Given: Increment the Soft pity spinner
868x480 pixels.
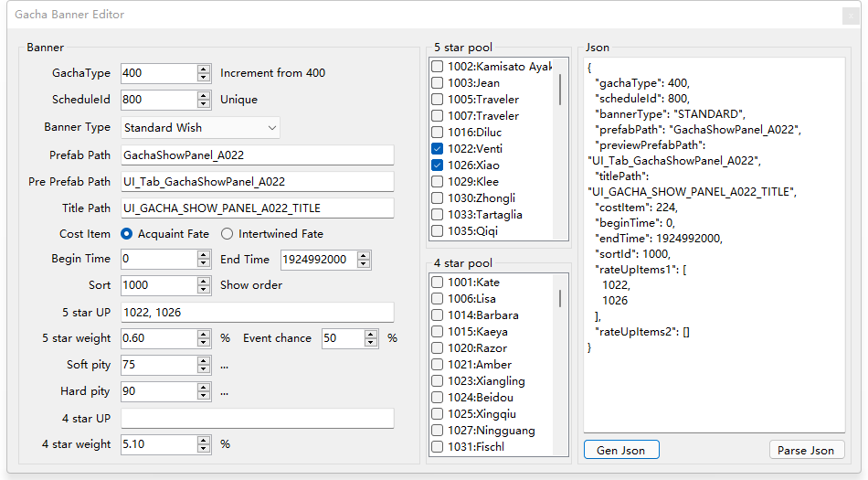Looking at the screenshot, I should point(203,360).
